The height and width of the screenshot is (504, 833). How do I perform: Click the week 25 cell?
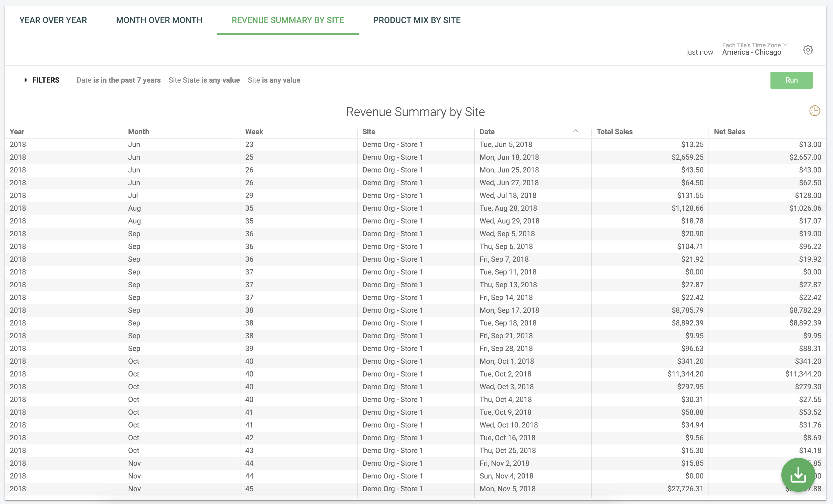tap(249, 157)
